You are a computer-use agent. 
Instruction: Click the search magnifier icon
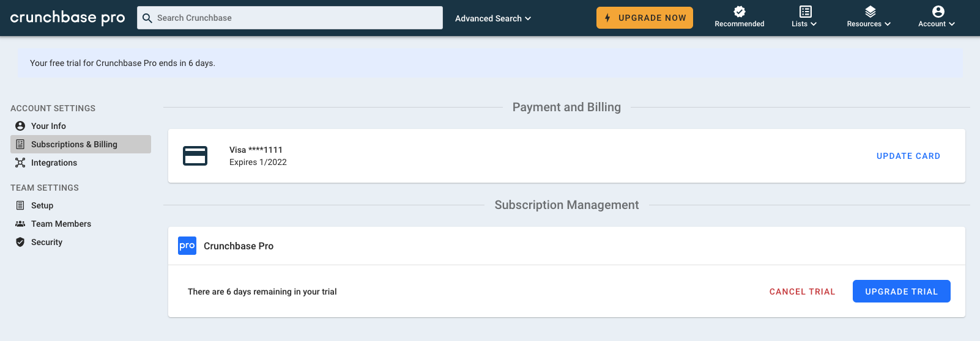click(x=147, y=18)
